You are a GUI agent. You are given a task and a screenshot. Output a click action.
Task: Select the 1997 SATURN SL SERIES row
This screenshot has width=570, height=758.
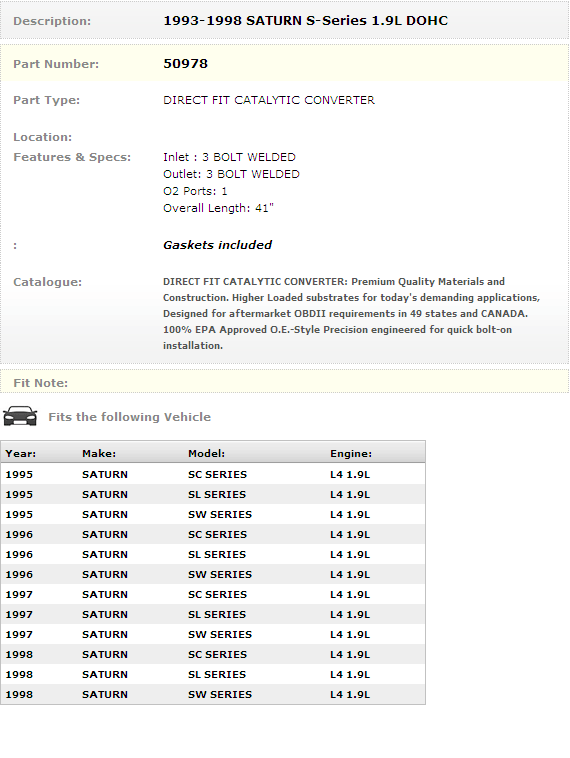213,614
